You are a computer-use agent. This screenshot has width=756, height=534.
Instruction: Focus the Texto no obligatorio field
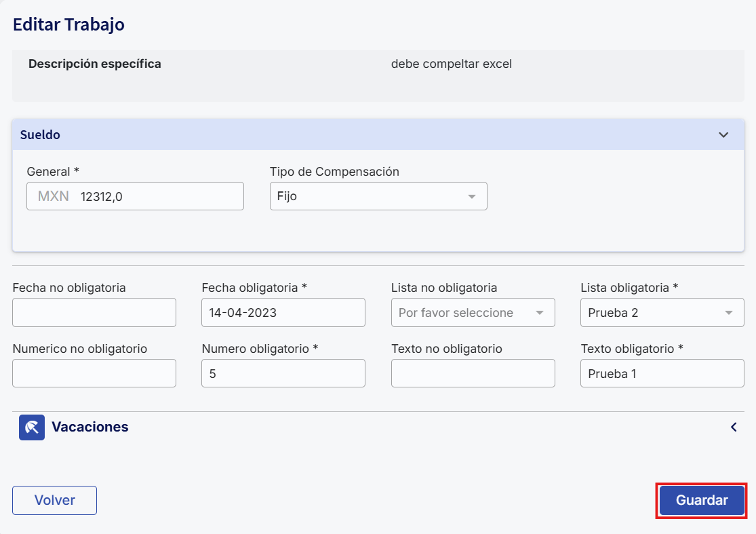click(x=473, y=373)
